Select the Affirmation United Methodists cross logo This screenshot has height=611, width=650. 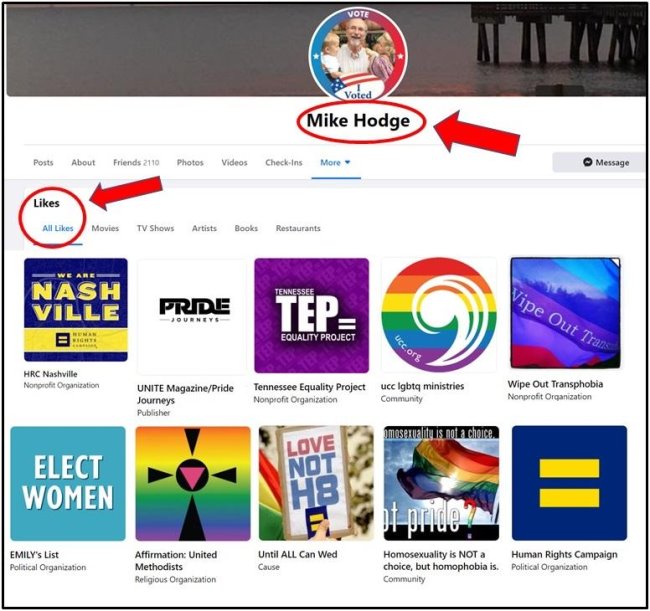(193, 483)
